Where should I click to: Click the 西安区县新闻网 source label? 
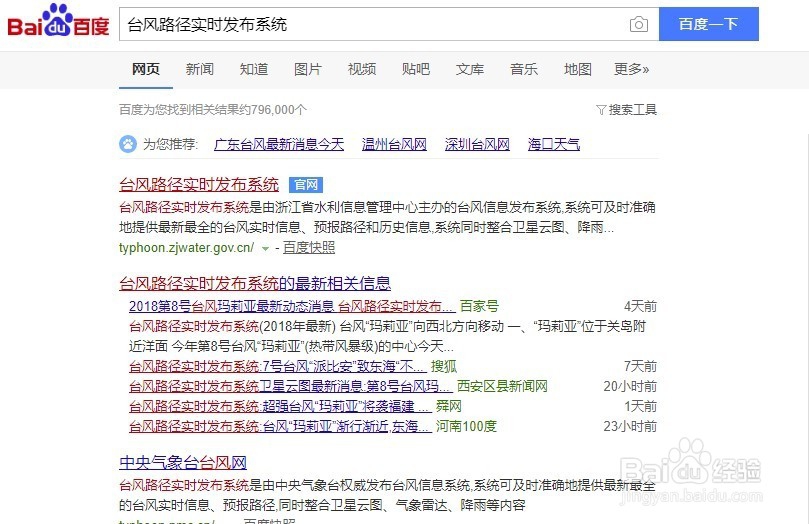pos(502,386)
